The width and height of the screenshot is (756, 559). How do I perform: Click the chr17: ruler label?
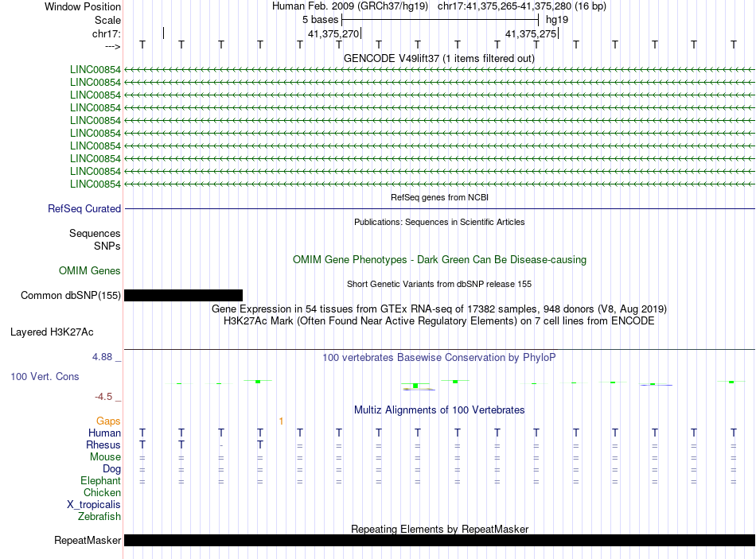coord(106,33)
